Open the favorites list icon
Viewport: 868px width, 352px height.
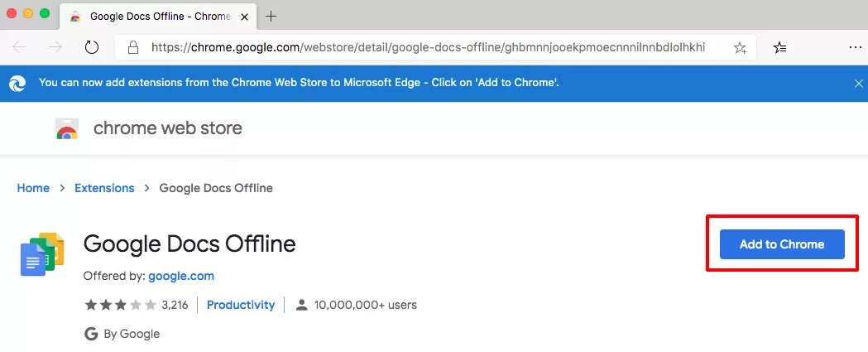click(x=779, y=48)
